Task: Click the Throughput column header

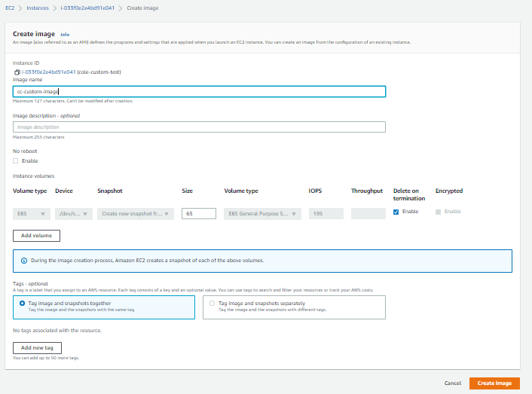Action: pyautogui.click(x=367, y=191)
